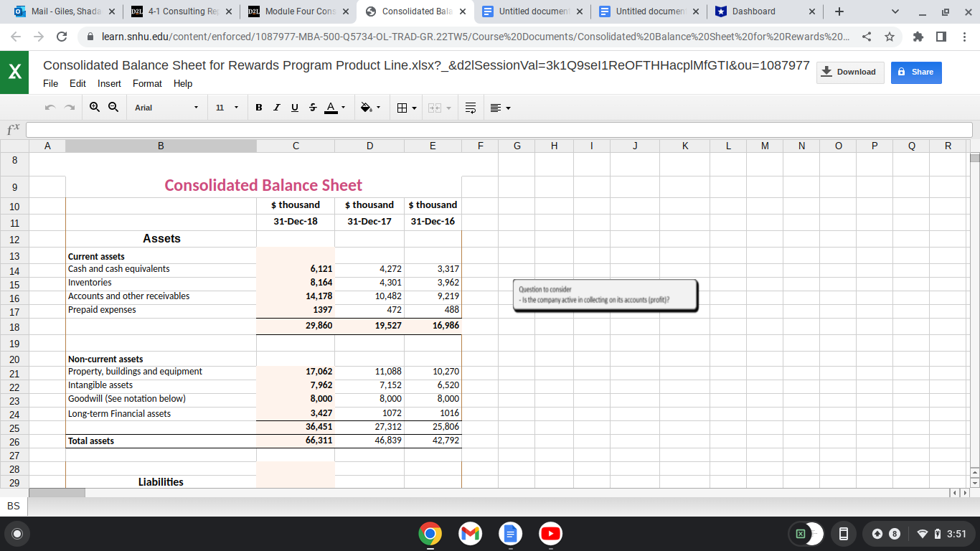Zoom in with the magnifier plus icon
980x551 pixels.
pos(95,108)
